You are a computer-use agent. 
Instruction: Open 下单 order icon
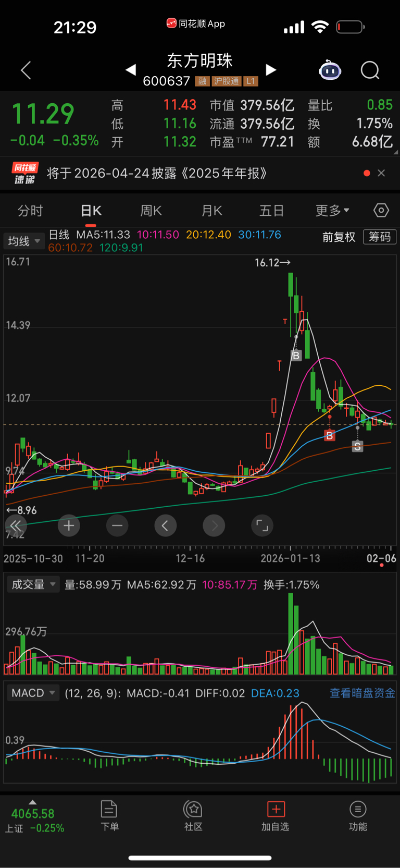109,816
